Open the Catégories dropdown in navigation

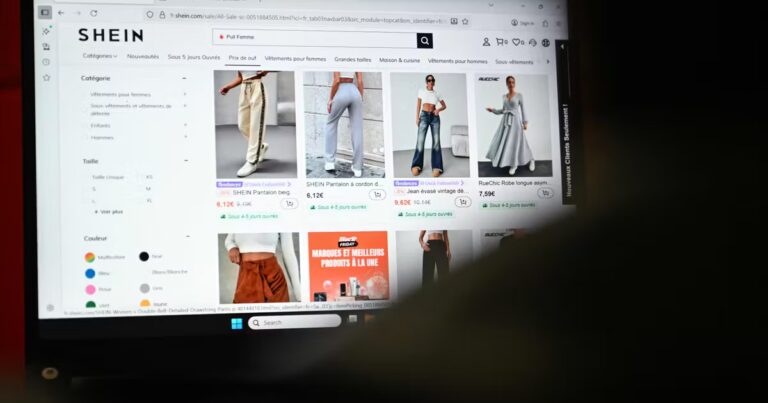100,56
